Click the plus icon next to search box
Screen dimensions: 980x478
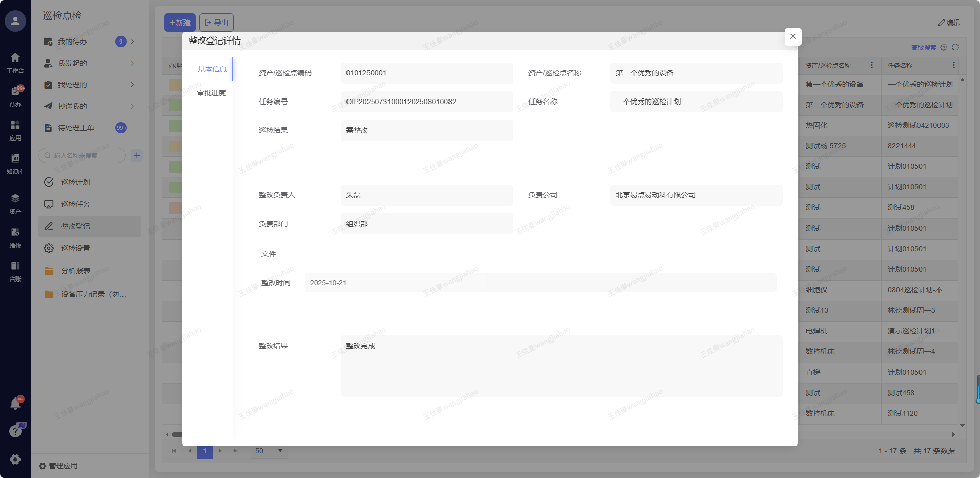(x=137, y=155)
